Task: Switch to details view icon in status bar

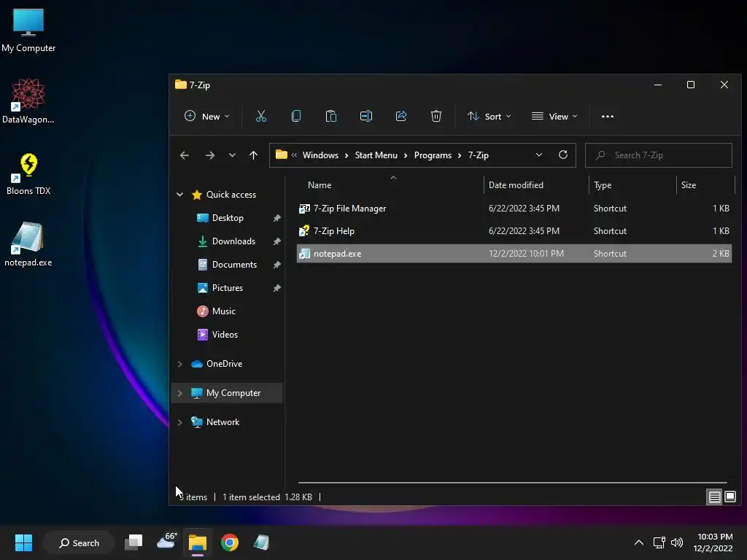Action: tap(715, 497)
